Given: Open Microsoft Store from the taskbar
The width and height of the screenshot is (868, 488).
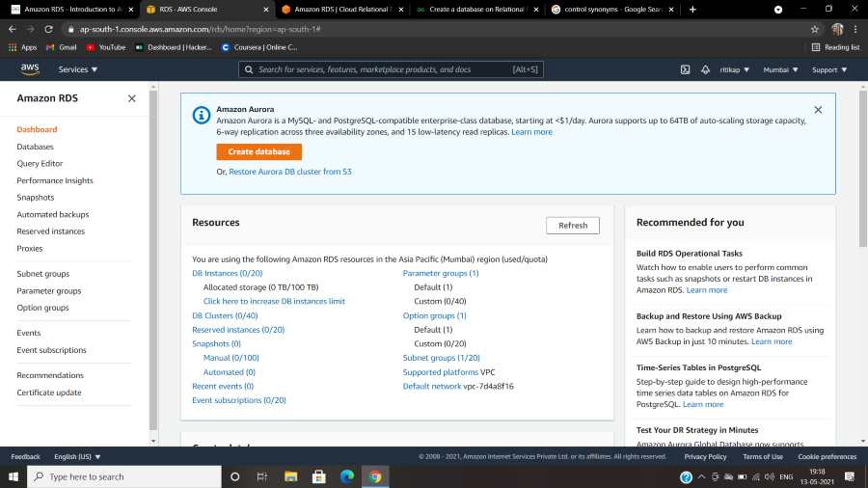Looking at the screenshot, I should tap(319, 476).
